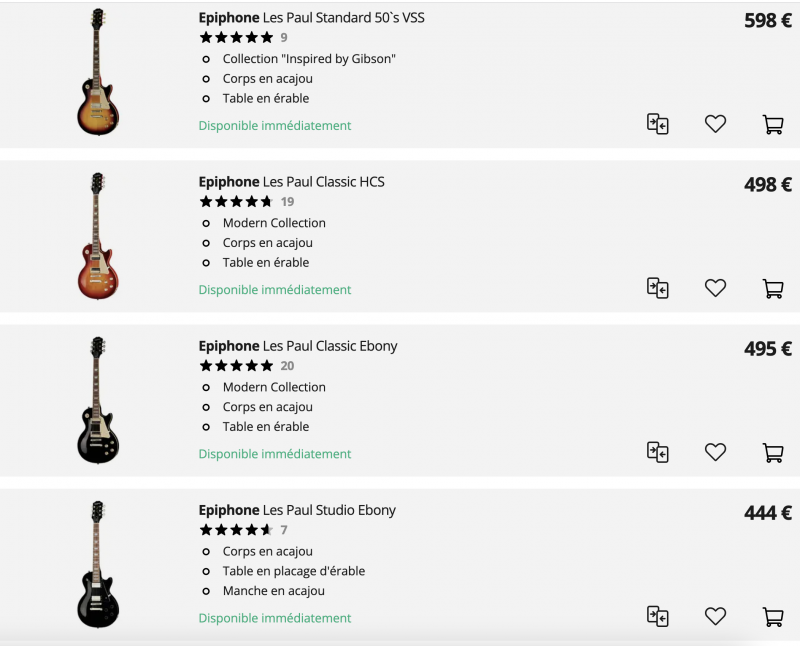Add Les Paul Studio Ebony to wishlist

(x=715, y=616)
